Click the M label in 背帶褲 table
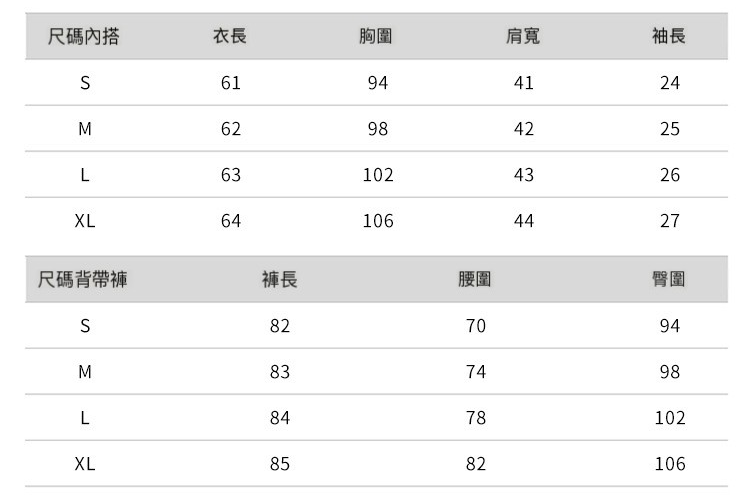The image size is (750, 501). pyautogui.click(x=85, y=372)
